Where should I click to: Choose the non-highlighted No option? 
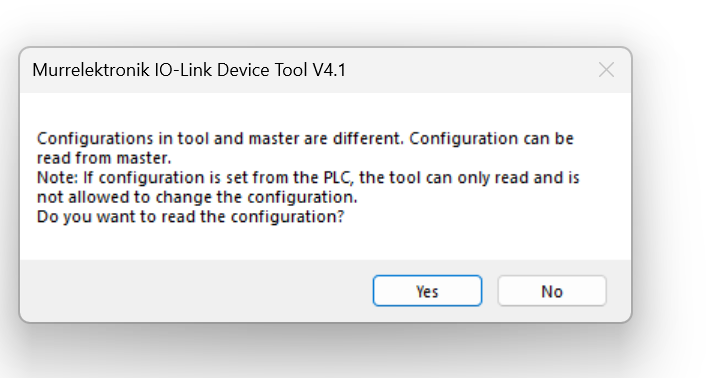point(552,291)
